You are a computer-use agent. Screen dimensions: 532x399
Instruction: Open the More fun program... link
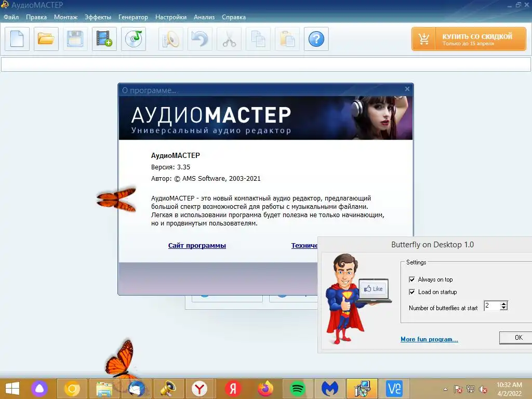click(429, 339)
